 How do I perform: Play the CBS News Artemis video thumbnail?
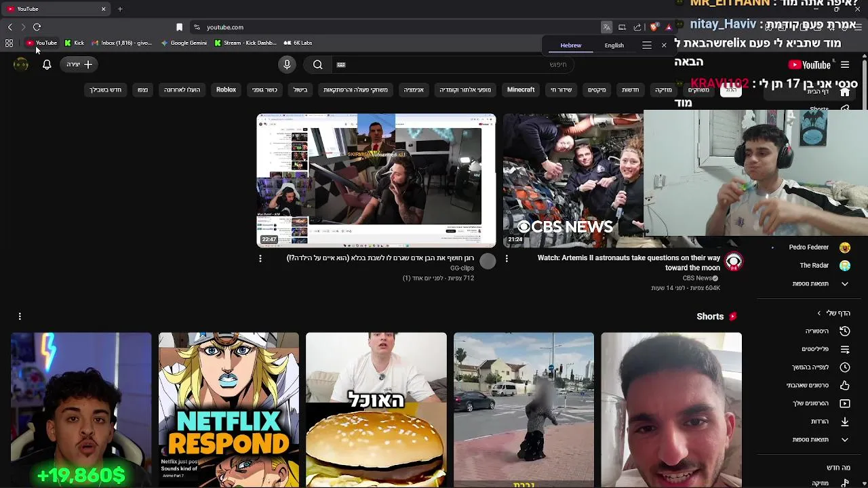click(573, 180)
